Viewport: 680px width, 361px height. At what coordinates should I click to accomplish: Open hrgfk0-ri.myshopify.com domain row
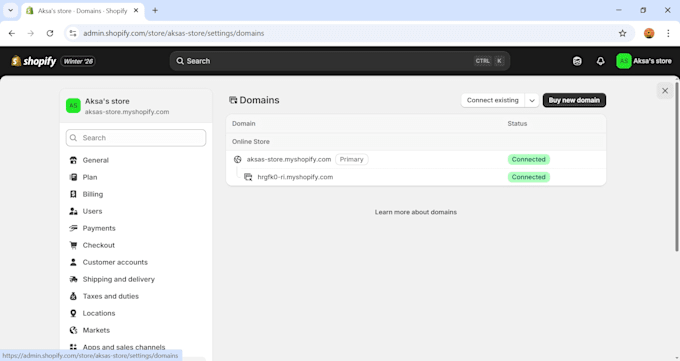416,177
